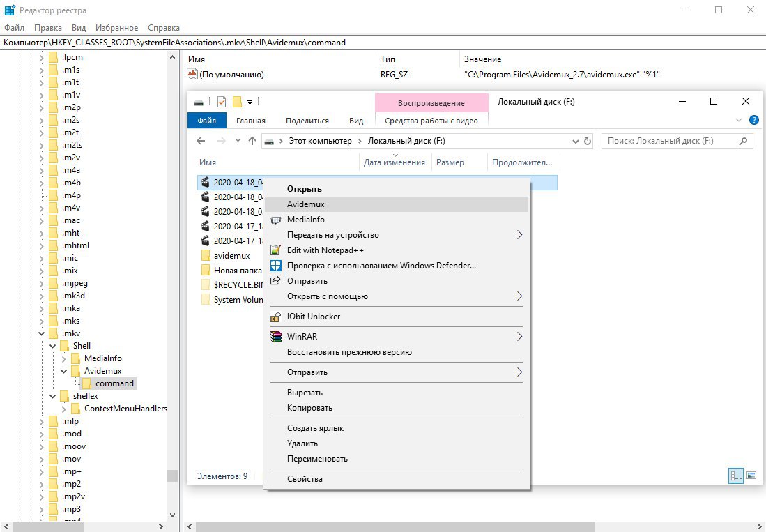
Task: Select the avidemux folder icon in file list
Action: click(206, 255)
